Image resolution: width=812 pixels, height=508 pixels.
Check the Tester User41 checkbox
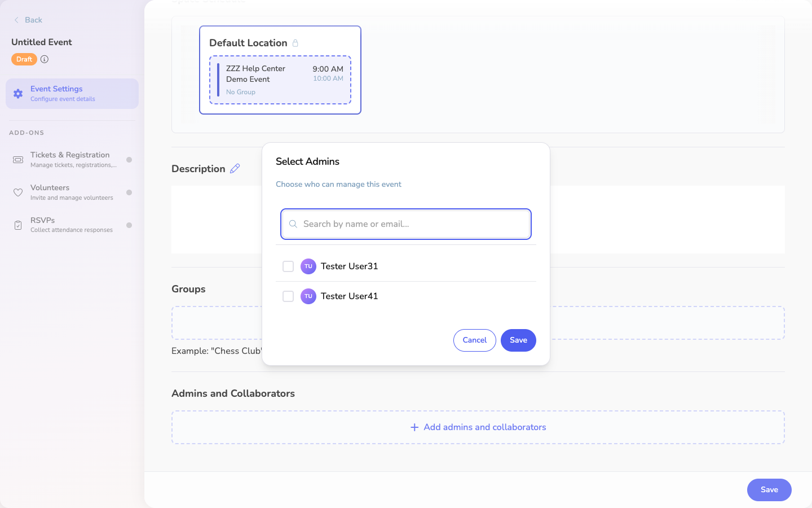pos(288,296)
